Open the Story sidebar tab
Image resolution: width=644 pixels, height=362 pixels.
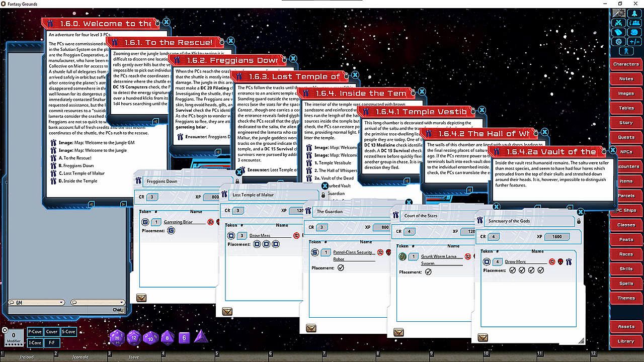626,123
